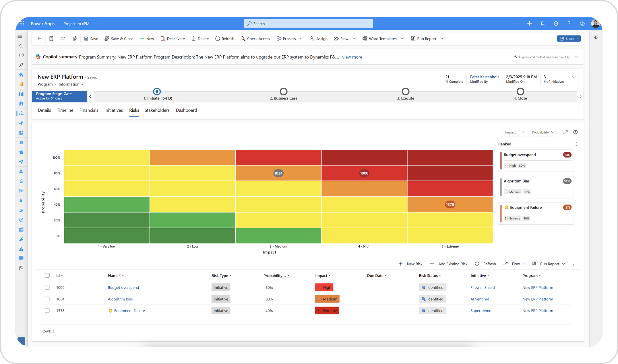The height and width of the screenshot is (364, 618).
Task: Expand the Process menu chevron
Action: pyautogui.click(x=301, y=38)
